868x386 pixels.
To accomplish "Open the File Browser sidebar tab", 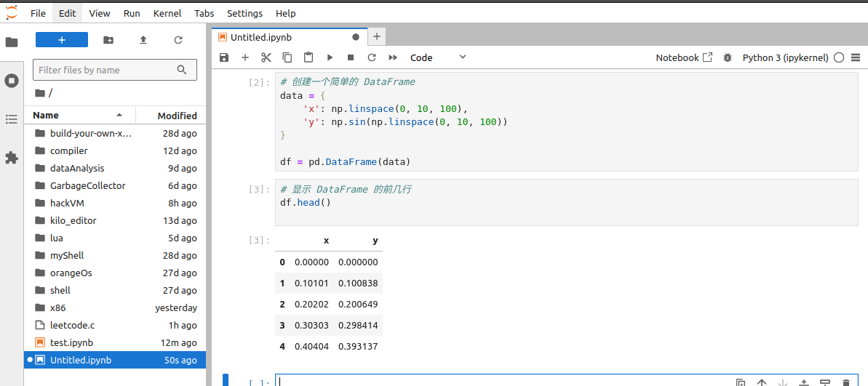I will (12, 42).
